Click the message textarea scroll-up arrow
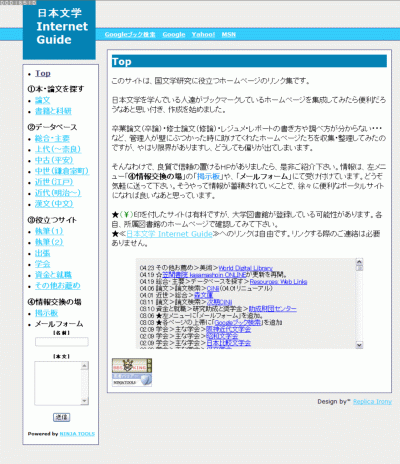 pos(85,366)
